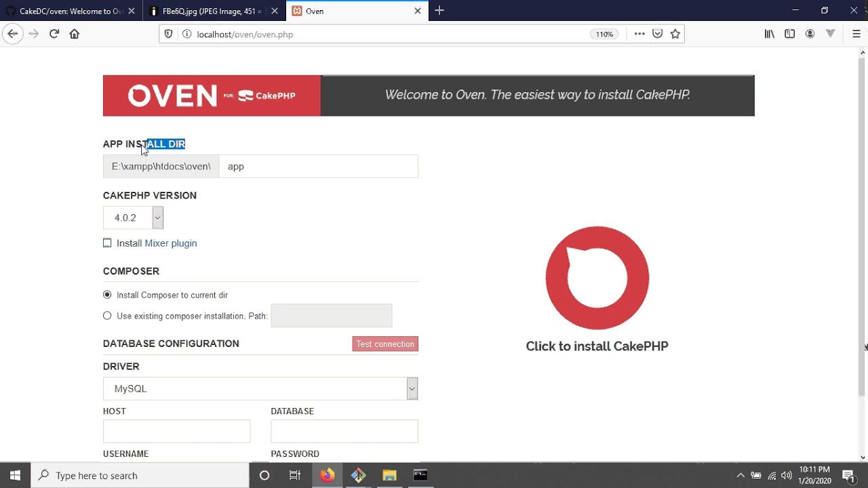Go to the browser home page

click(75, 34)
